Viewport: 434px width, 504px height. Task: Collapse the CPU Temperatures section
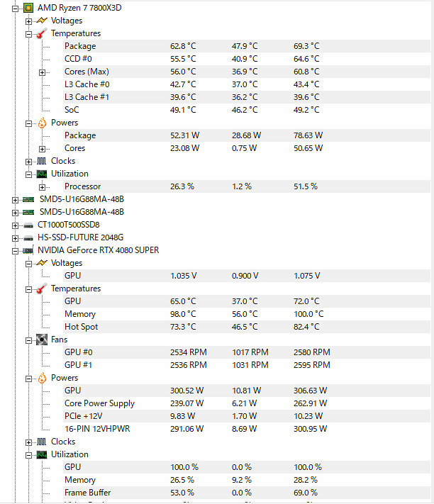28,35
